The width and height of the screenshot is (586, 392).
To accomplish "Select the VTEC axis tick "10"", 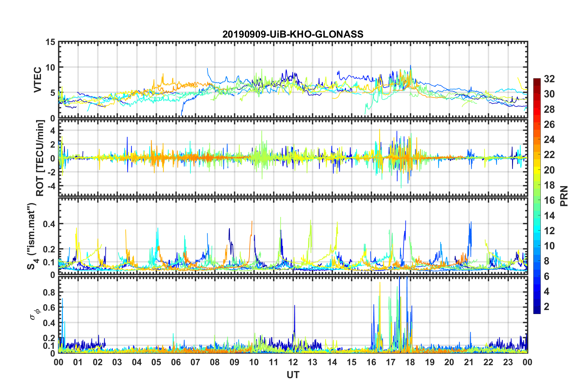I will [x=50, y=67].
